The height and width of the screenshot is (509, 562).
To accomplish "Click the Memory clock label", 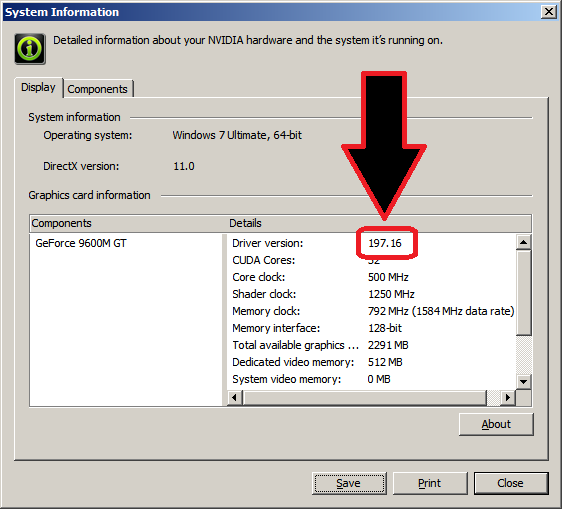I will [266, 311].
